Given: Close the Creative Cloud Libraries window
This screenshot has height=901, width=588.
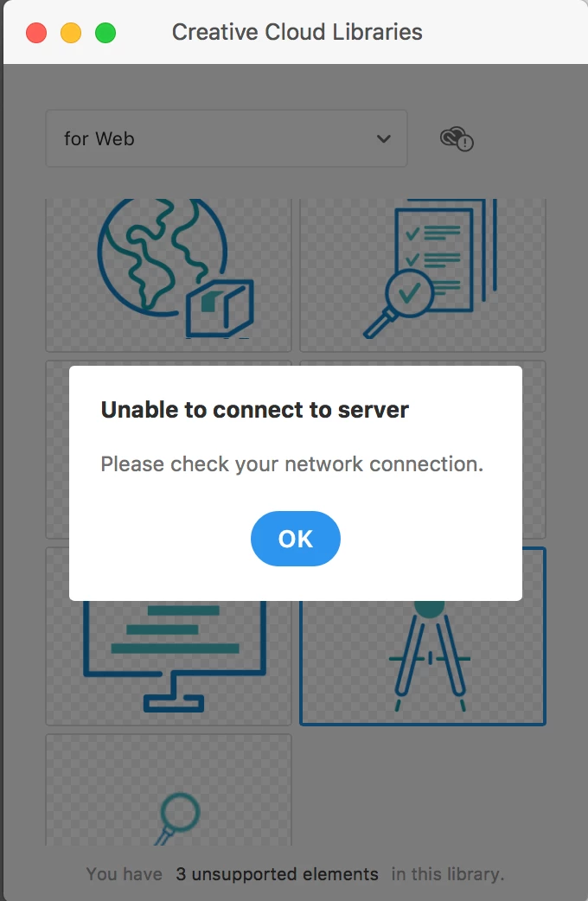Looking at the screenshot, I should coord(36,33).
